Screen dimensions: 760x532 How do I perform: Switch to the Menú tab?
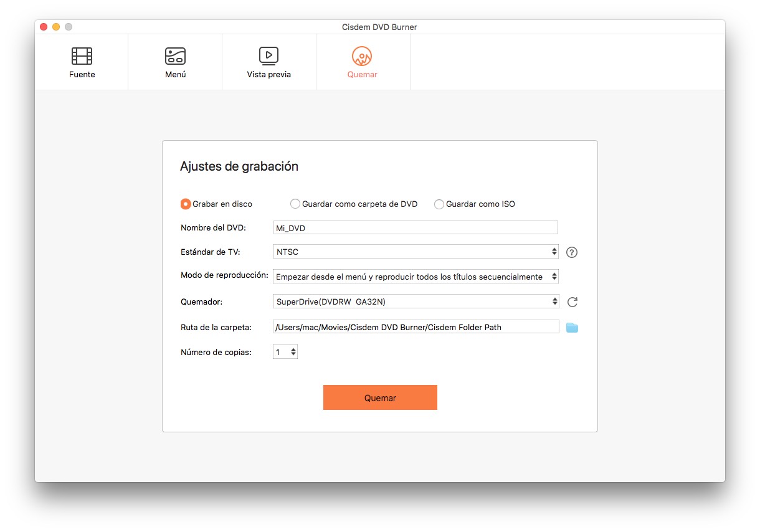[x=175, y=74]
